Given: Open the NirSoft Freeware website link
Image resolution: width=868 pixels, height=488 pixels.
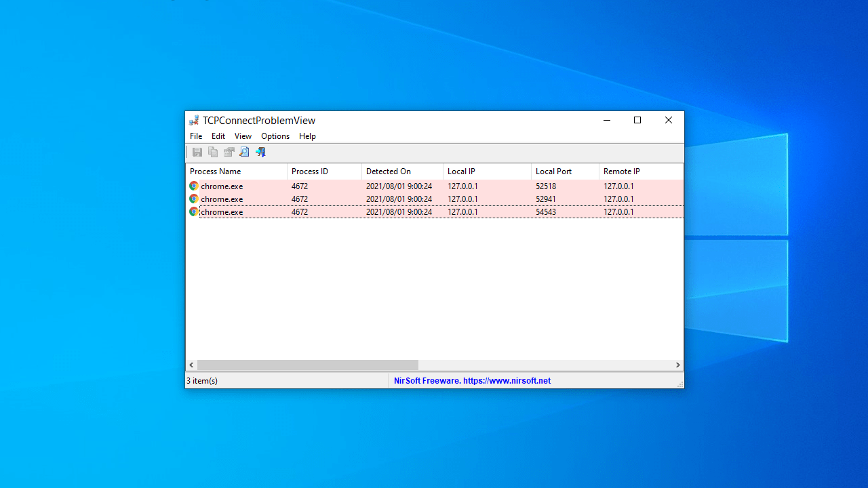Looking at the screenshot, I should tap(472, 381).
